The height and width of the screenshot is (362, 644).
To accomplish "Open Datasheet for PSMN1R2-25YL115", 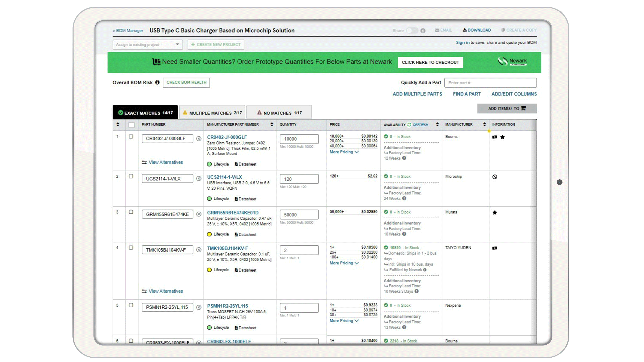I will tap(245, 328).
